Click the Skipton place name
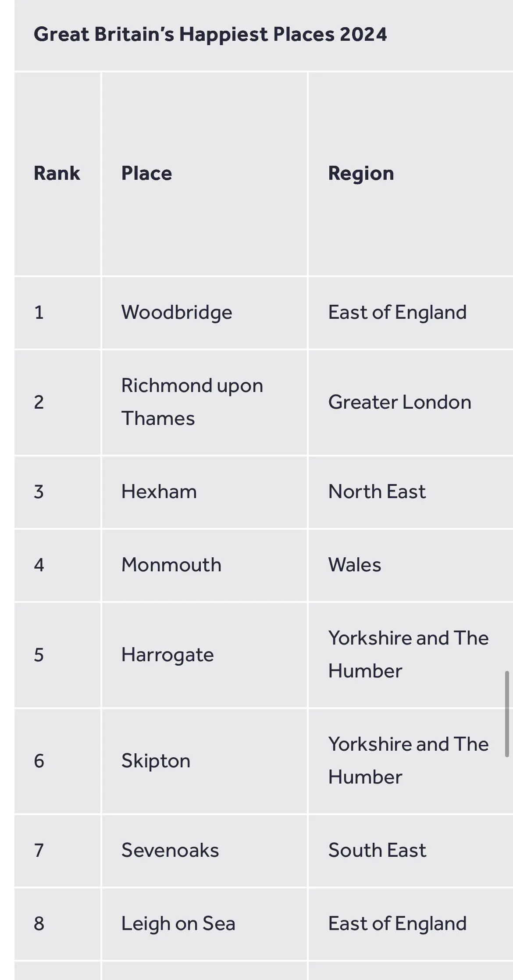The width and height of the screenshot is (513, 980). [156, 761]
